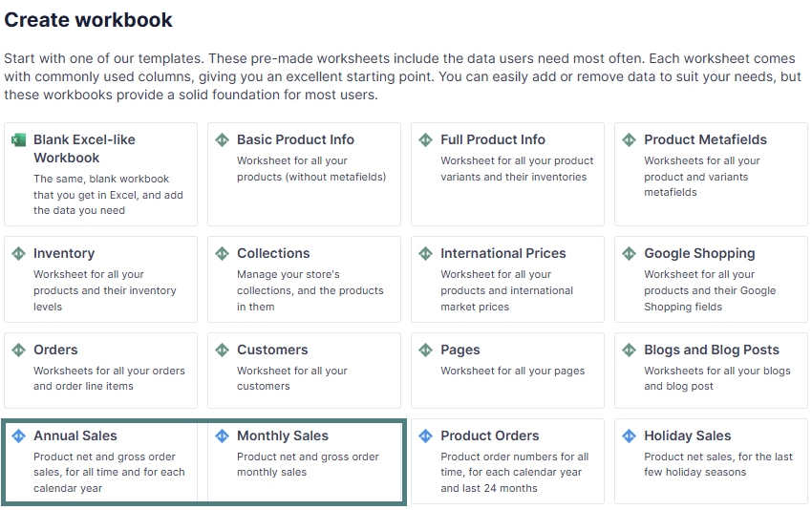Click text 'collections, and the products'
This screenshot has height=510, width=812.
click(x=310, y=291)
